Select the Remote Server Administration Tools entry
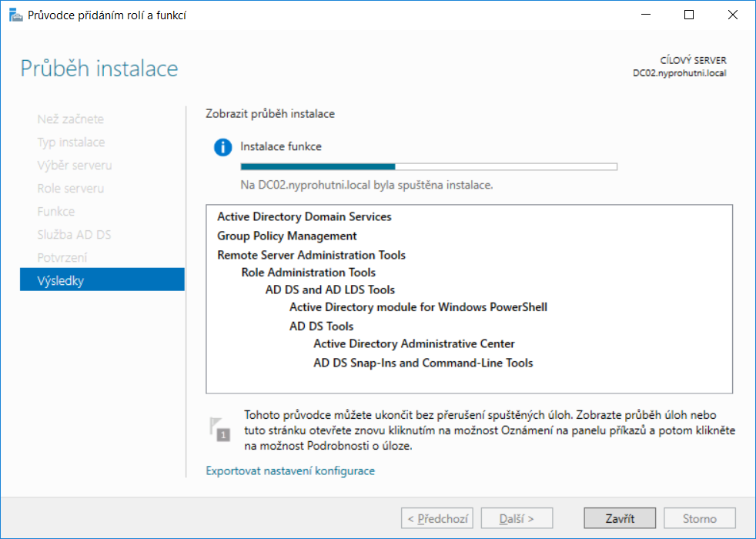This screenshot has width=756, height=539. coord(312,255)
